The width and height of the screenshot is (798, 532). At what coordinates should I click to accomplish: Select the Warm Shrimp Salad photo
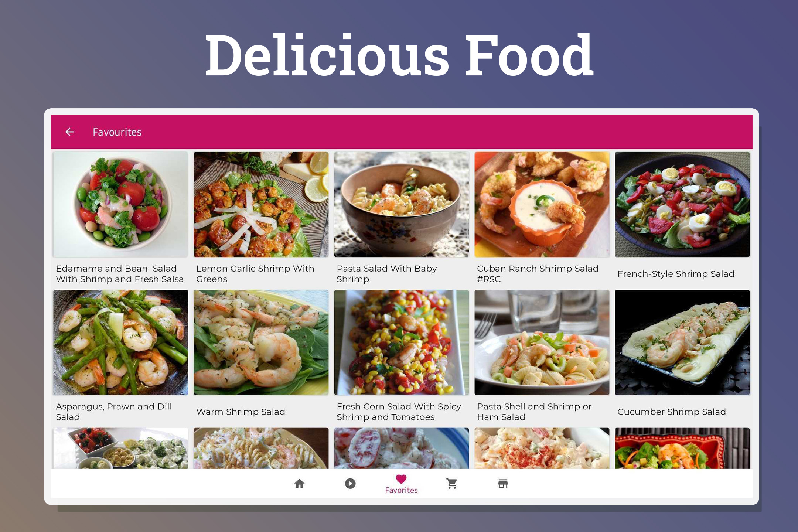tap(261, 342)
